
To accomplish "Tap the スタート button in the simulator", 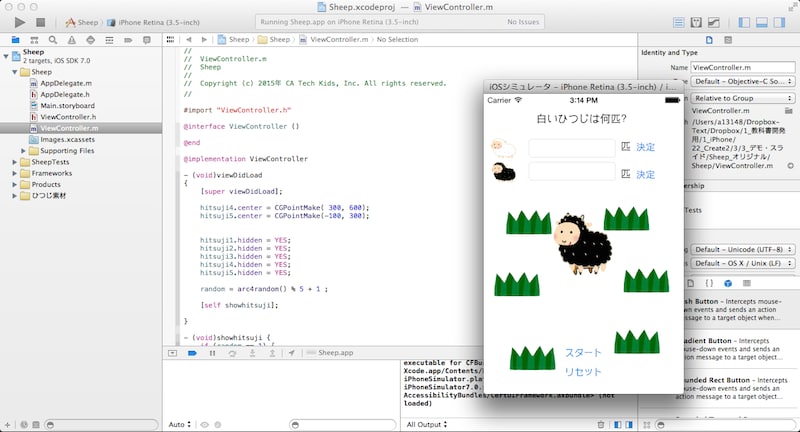I will [x=583, y=353].
